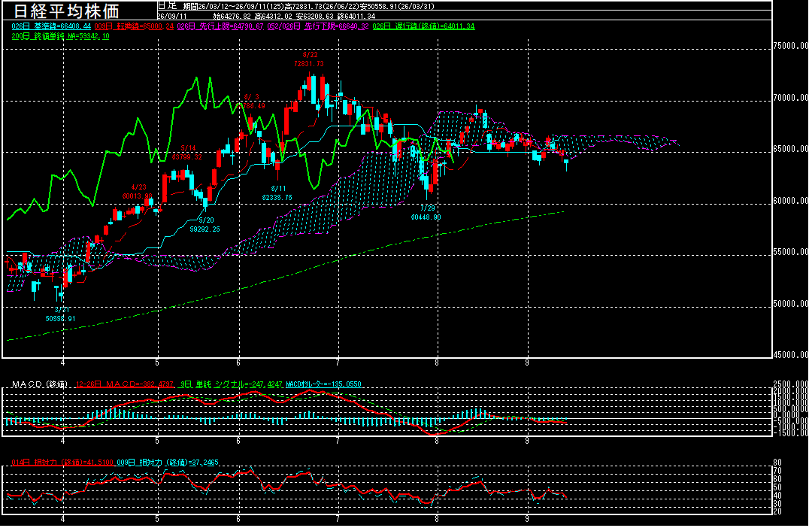Select the 5/20 low label 59292.25
The width and height of the screenshot is (812, 531).
(x=205, y=224)
